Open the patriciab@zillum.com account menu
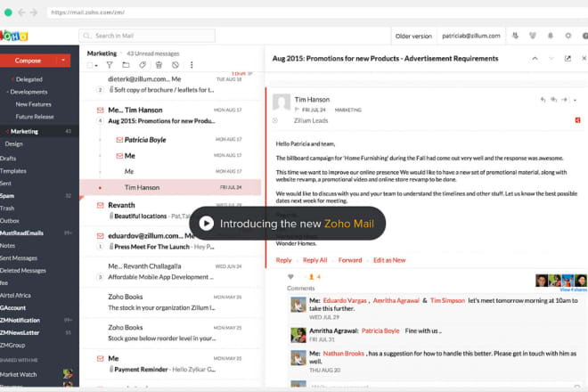This screenshot has width=588, height=392. point(471,36)
